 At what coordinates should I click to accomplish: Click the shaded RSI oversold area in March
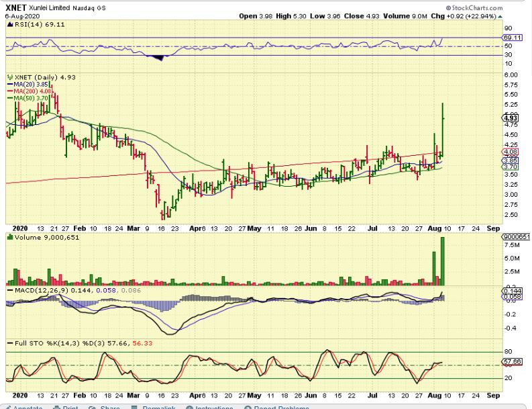tap(157, 57)
